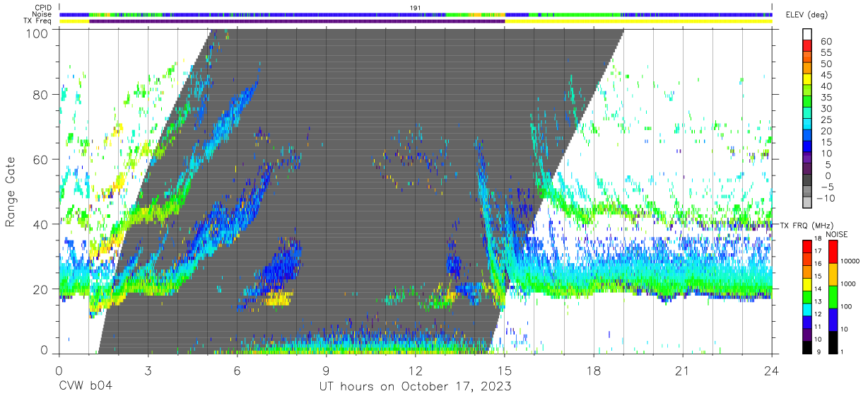Click the '6' tick label on time axis
The width and height of the screenshot is (868, 401).
pos(237,371)
